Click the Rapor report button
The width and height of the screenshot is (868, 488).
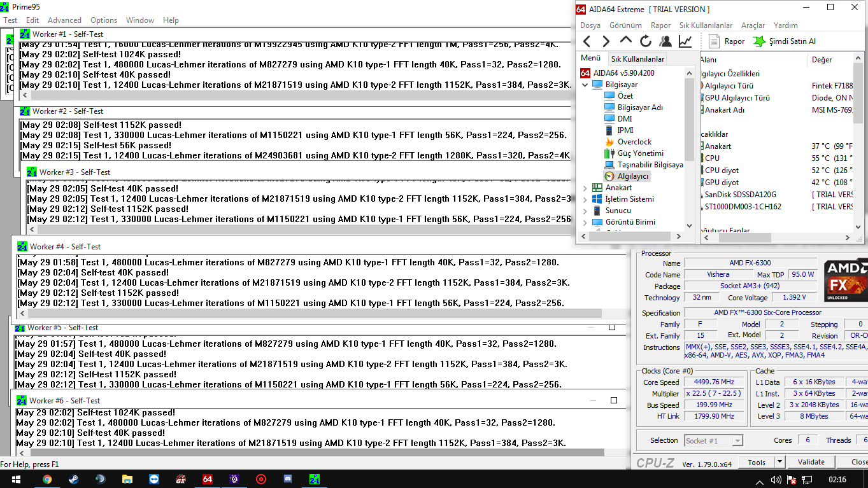click(727, 41)
